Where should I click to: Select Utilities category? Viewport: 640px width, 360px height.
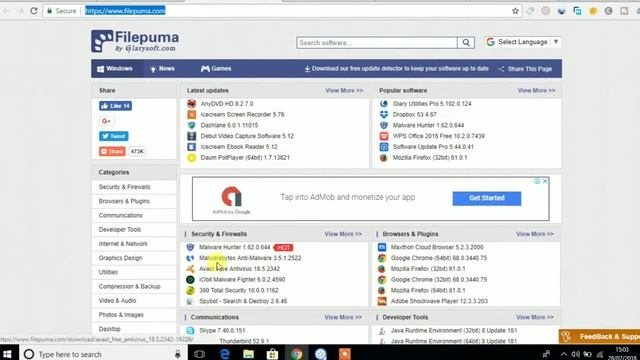coord(108,272)
